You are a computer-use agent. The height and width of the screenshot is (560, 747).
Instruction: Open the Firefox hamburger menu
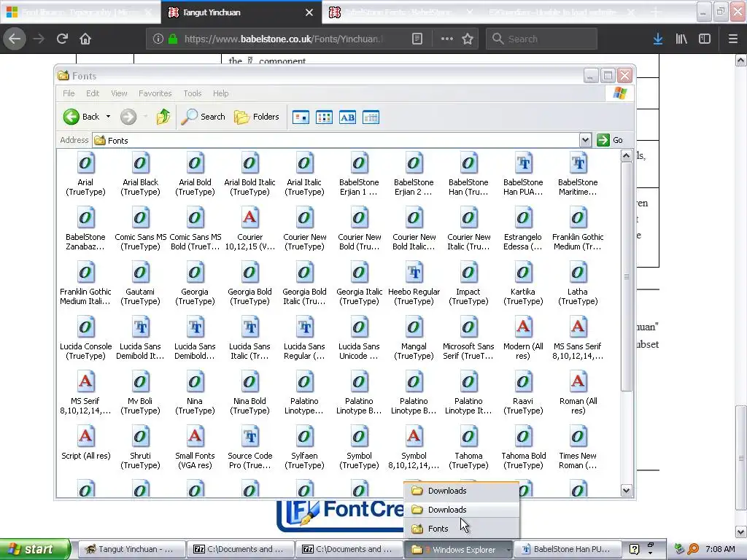pyautogui.click(x=732, y=39)
